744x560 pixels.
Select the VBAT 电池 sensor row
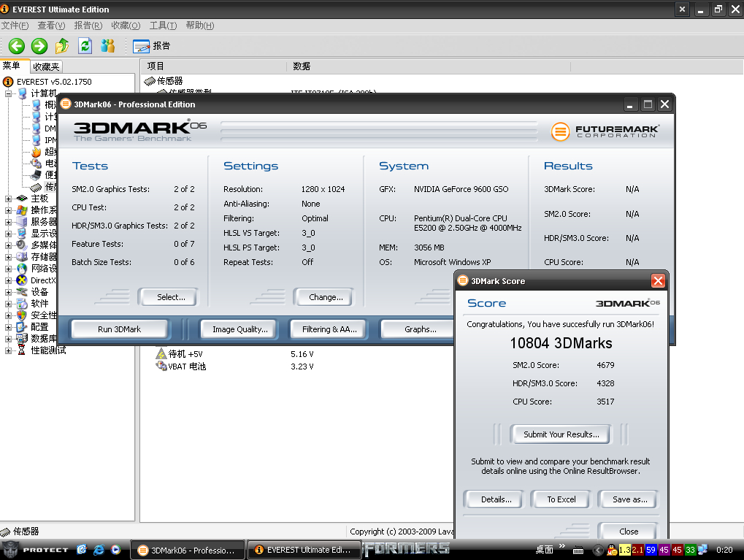(x=304, y=367)
